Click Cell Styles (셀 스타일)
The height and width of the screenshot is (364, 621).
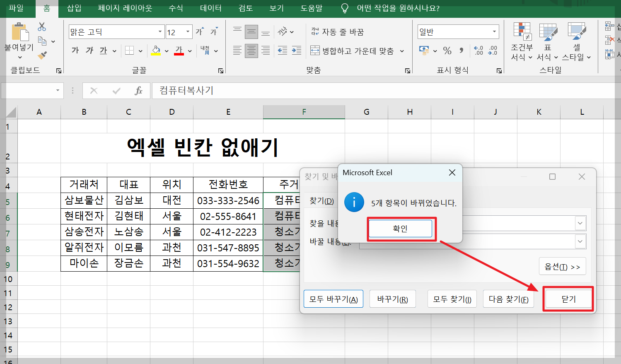click(577, 41)
